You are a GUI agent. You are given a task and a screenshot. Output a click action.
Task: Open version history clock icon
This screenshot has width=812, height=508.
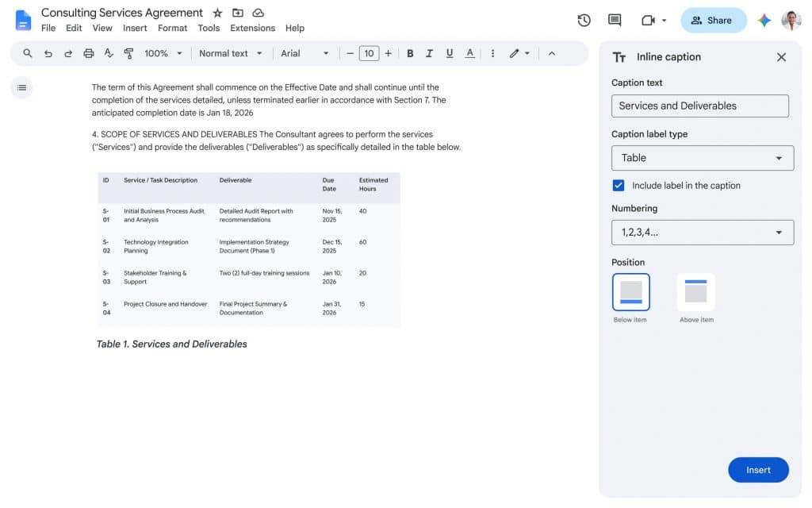584,20
